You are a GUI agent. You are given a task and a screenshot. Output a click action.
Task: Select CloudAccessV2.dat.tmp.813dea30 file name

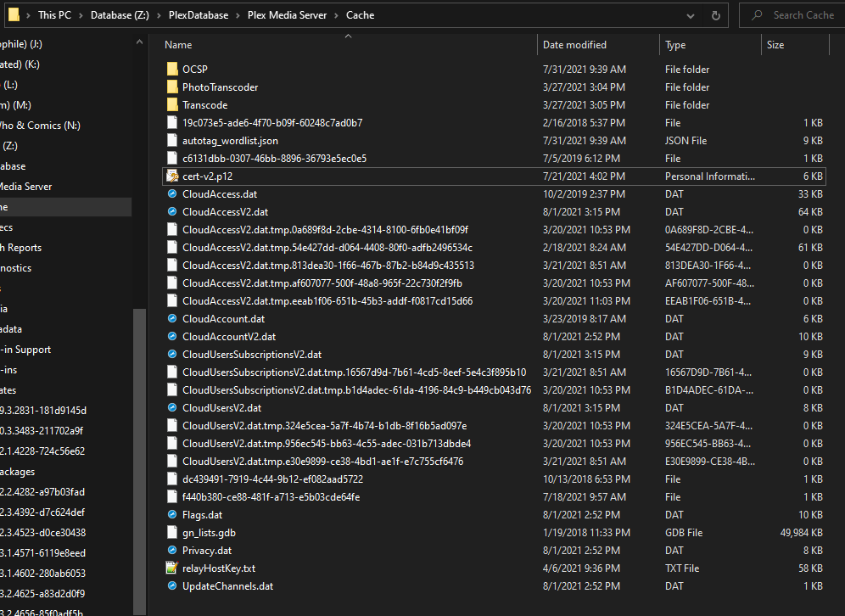coord(328,266)
